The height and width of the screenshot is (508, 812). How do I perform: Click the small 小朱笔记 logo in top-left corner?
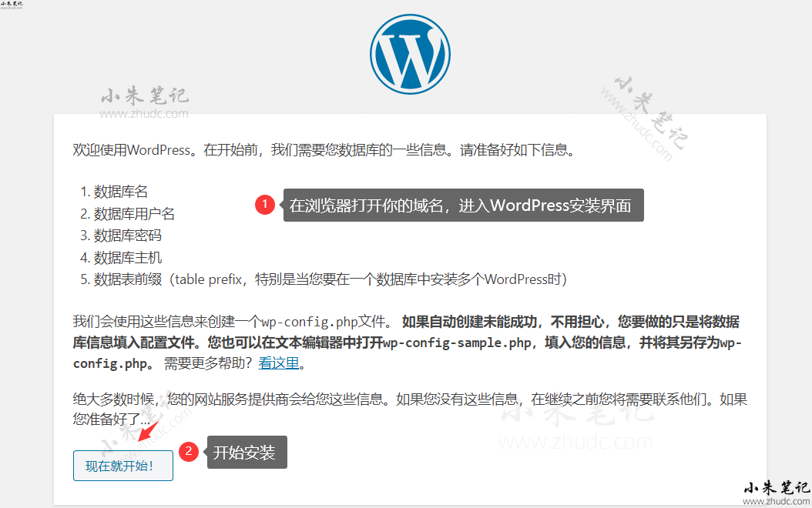point(12,5)
